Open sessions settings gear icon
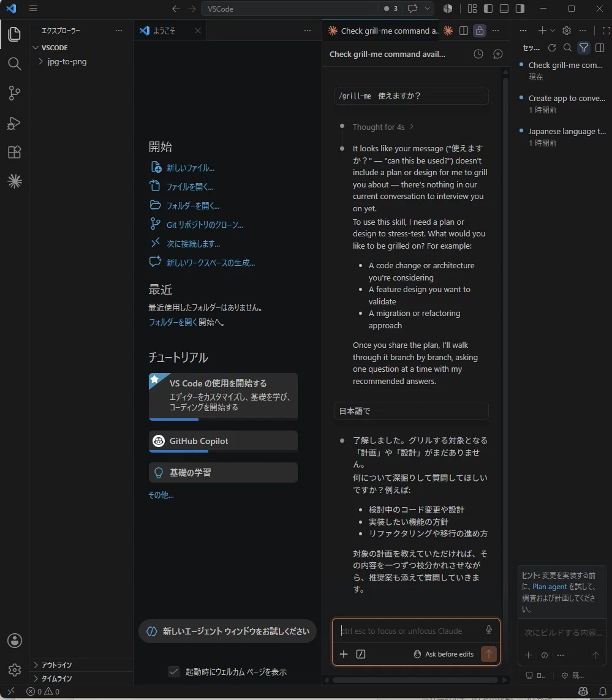Viewport: 612px width, 700px height. (x=567, y=31)
